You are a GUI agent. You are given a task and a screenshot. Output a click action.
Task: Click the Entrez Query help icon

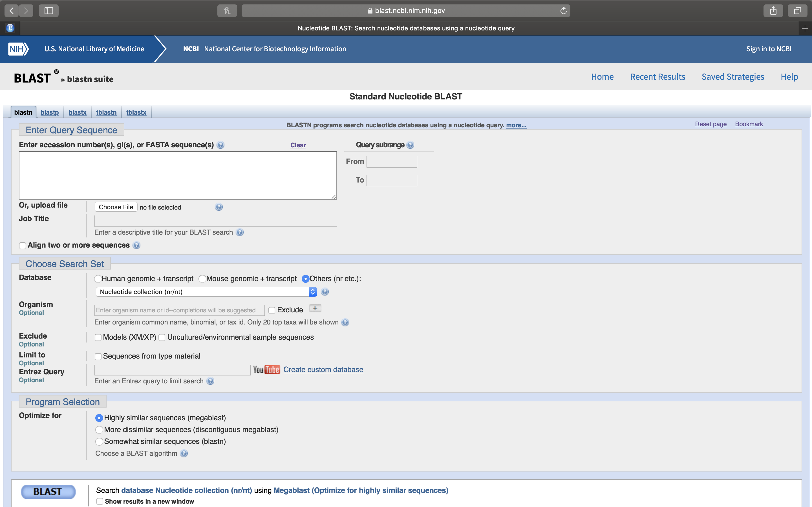pos(210,381)
